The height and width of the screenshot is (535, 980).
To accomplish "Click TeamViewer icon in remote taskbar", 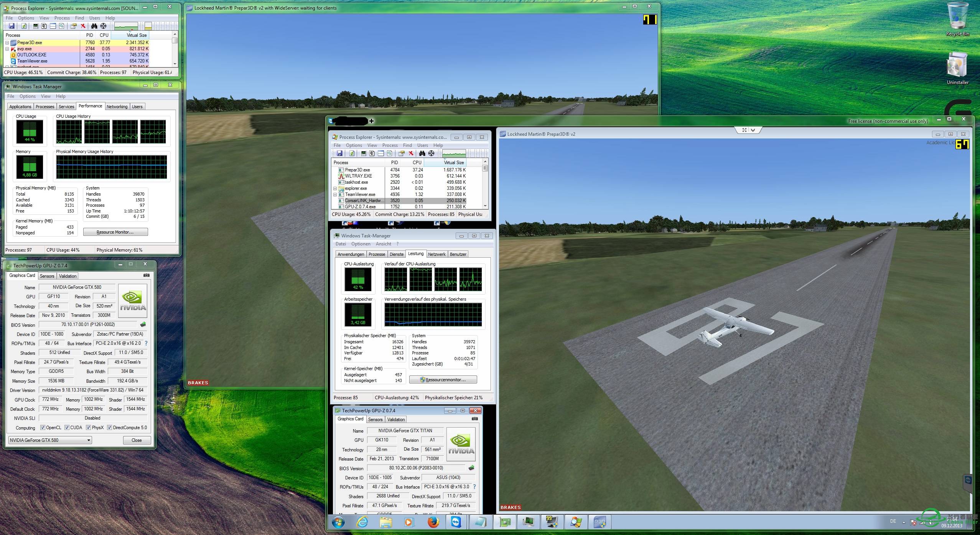I will [456, 522].
